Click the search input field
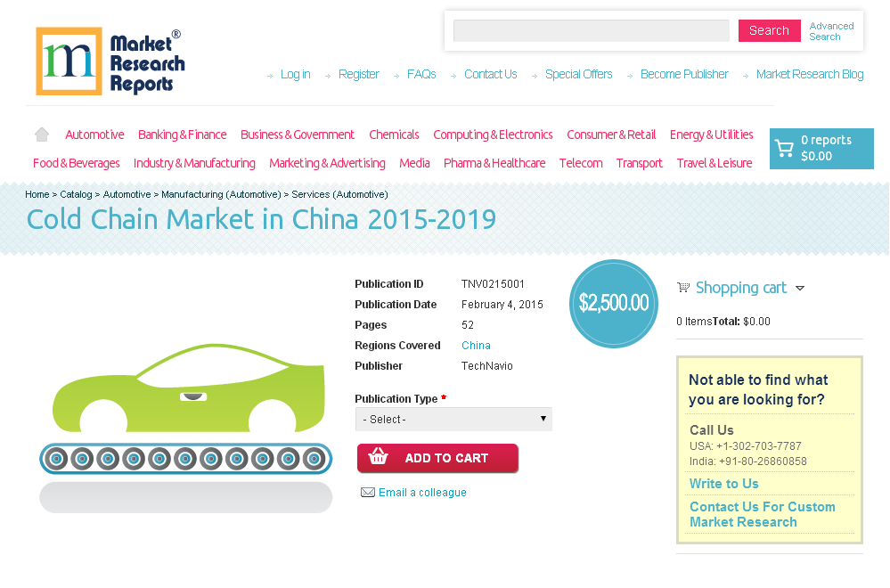The height and width of the screenshot is (588, 890). pos(591,30)
